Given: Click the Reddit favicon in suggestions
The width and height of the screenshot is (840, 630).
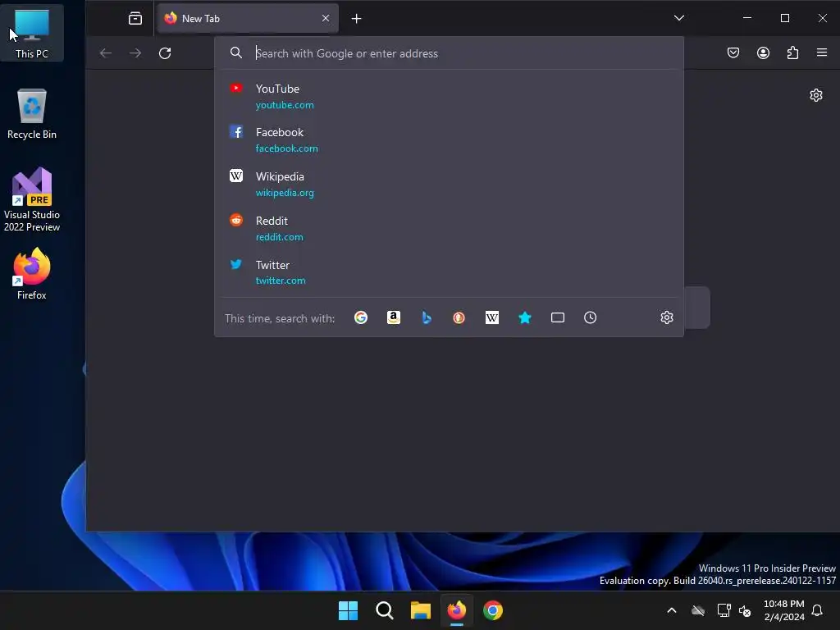Looking at the screenshot, I should pyautogui.click(x=236, y=220).
